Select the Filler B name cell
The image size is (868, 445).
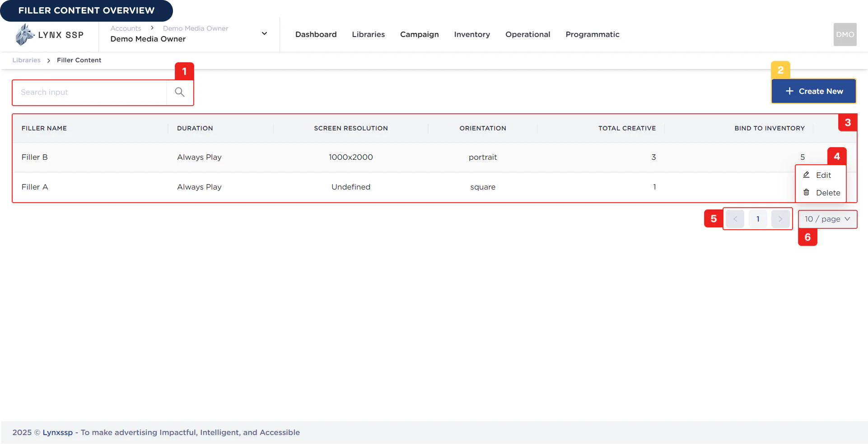pos(34,157)
